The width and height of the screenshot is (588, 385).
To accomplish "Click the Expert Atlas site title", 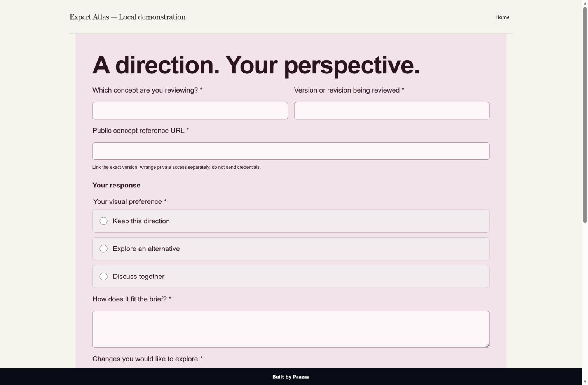I will coord(127,17).
